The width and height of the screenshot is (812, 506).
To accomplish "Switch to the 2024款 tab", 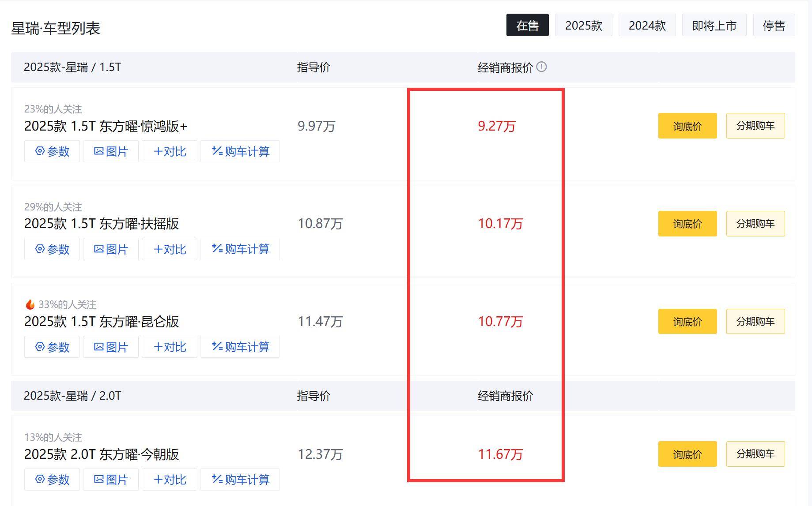I will (647, 25).
